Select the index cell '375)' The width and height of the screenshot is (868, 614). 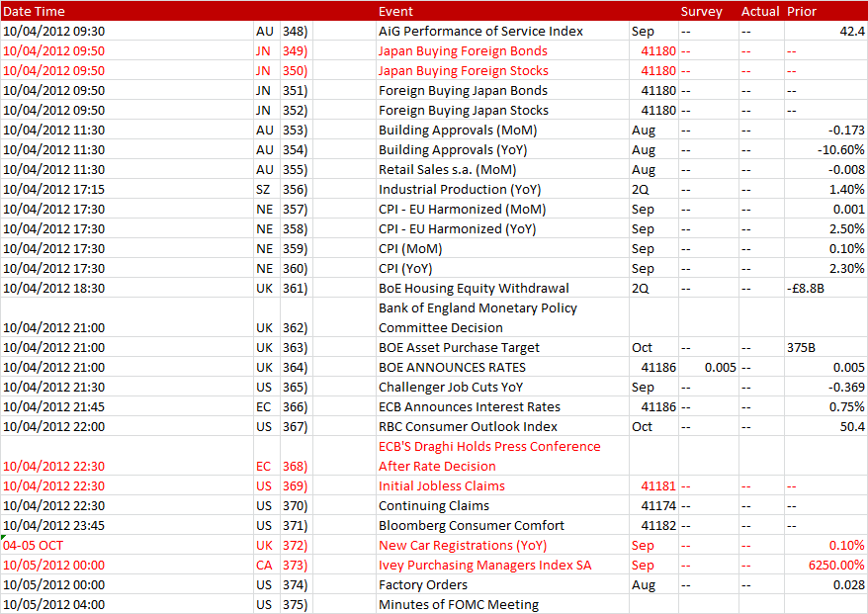[x=295, y=604]
